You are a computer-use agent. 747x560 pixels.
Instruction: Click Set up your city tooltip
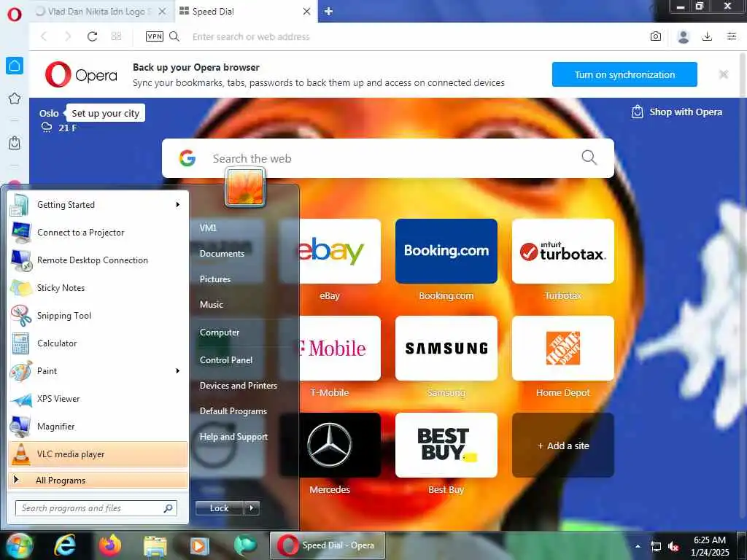click(105, 113)
